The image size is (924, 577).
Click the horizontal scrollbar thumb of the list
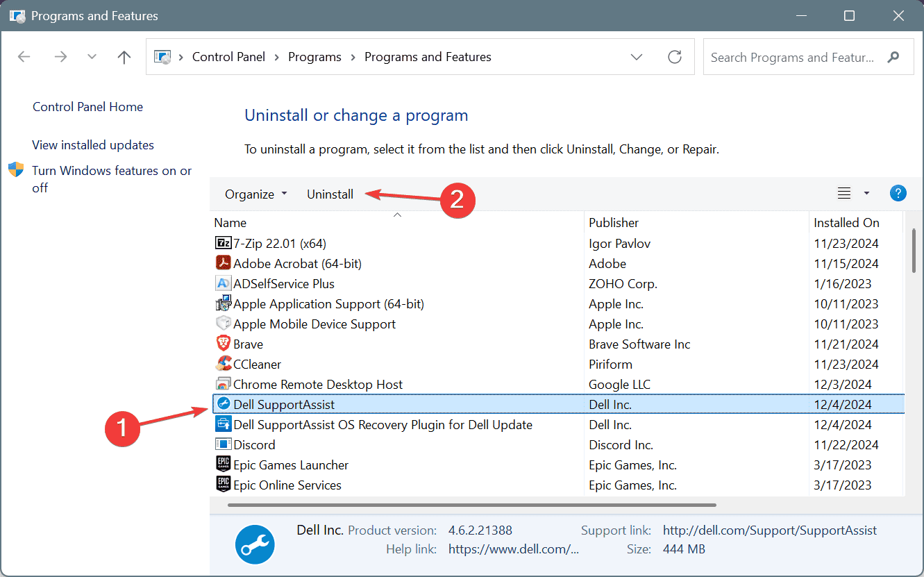(x=472, y=505)
